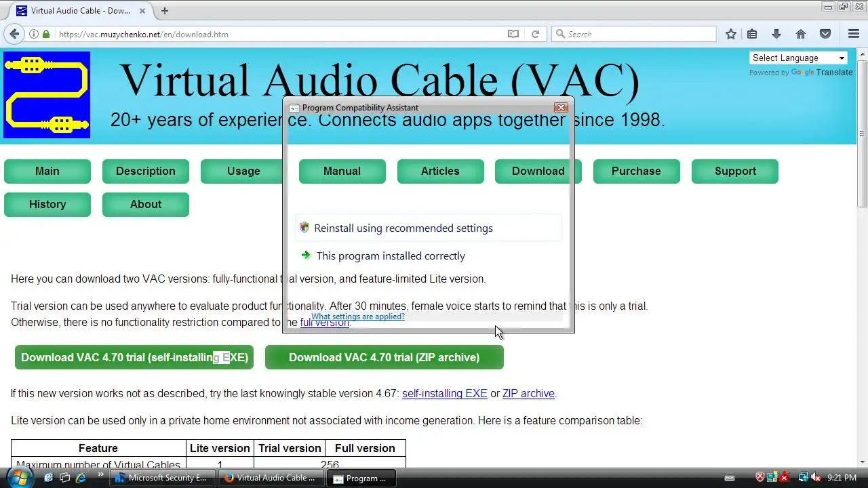Open Main page from site navigation
Viewport: 868px width, 488px height.
click(x=47, y=171)
